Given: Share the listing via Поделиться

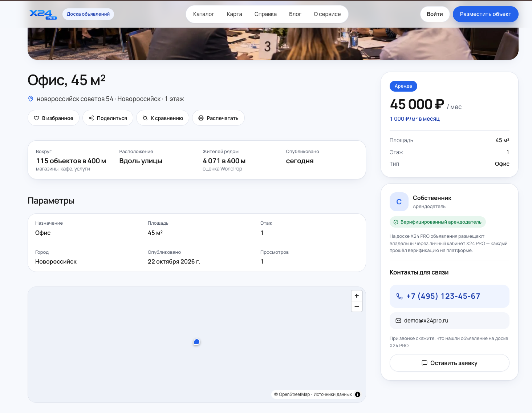Looking at the screenshot, I should click(108, 118).
